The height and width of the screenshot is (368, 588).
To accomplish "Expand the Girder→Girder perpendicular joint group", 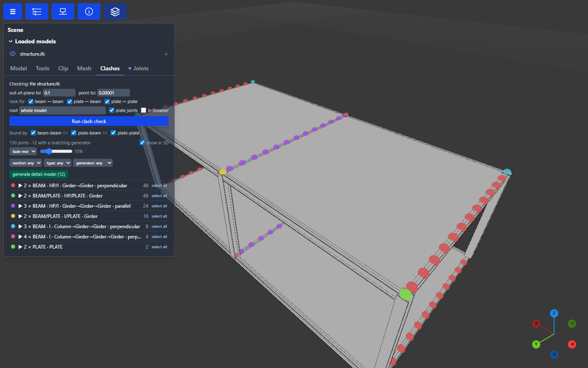I will 20,186.
